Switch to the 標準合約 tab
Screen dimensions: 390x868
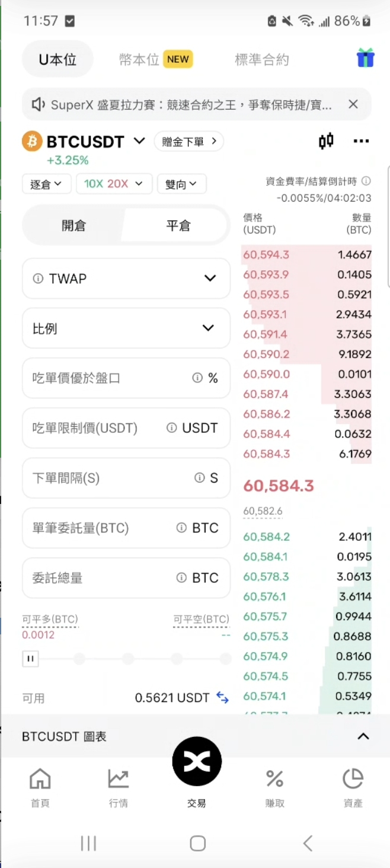(x=261, y=59)
